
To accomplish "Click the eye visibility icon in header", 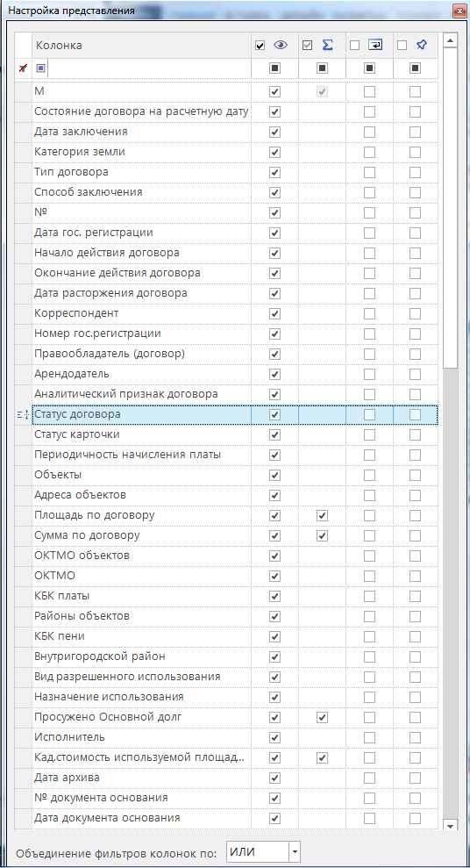I will (x=281, y=46).
